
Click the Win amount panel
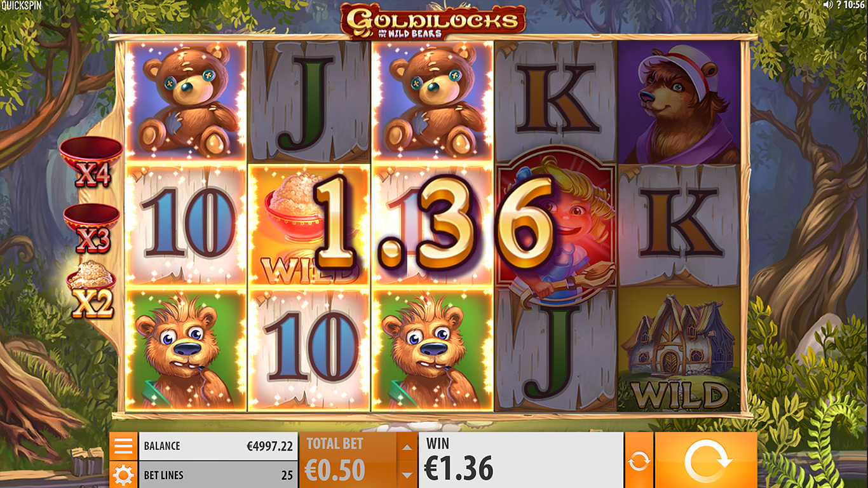click(520, 460)
